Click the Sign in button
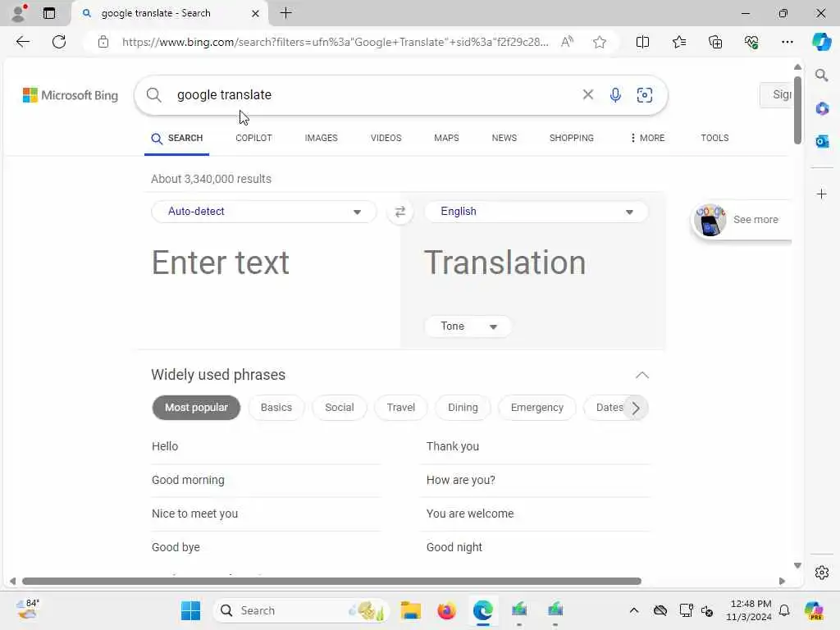840x630 pixels. [x=776, y=95]
